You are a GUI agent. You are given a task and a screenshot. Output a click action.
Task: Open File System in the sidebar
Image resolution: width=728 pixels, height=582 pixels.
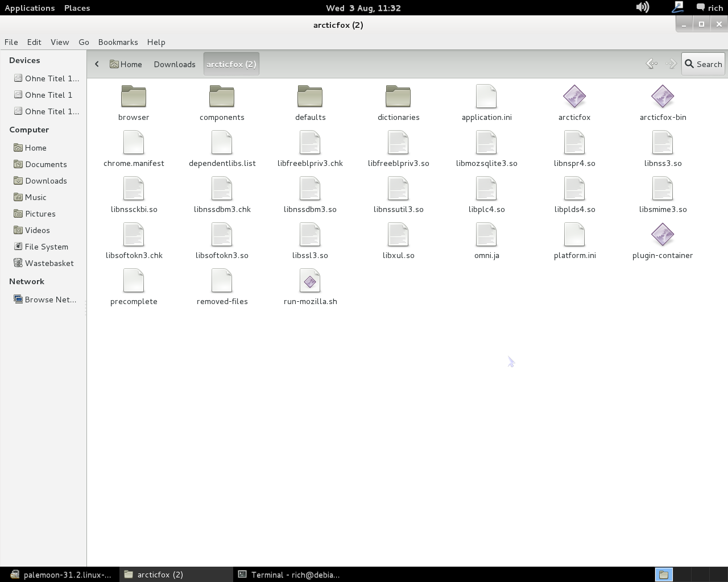coord(41,247)
